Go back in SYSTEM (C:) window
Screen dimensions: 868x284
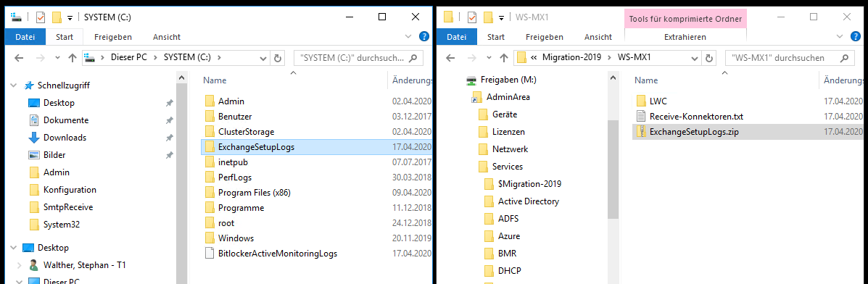click(x=19, y=57)
